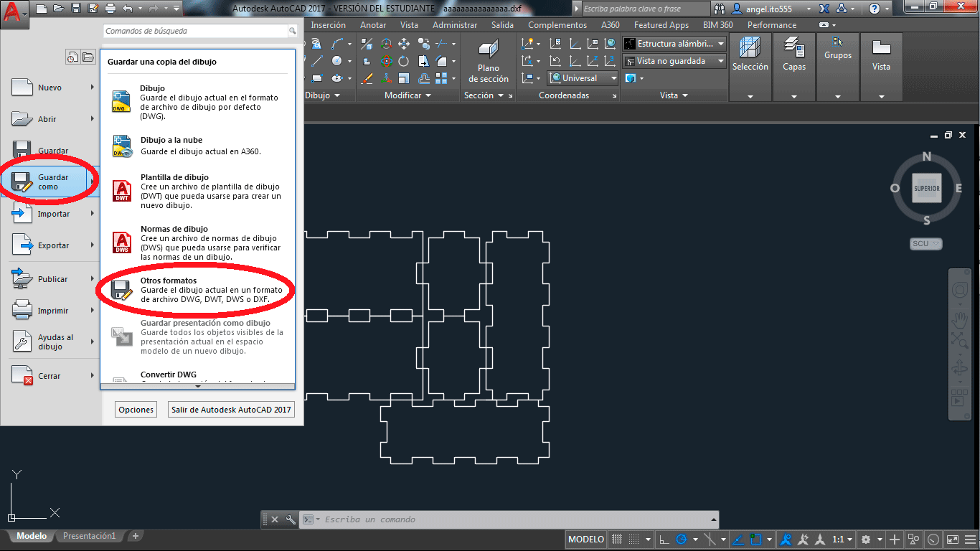The width and height of the screenshot is (980, 551).
Task: Click the Quick Access New file icon
Action: tap(41, 9)
